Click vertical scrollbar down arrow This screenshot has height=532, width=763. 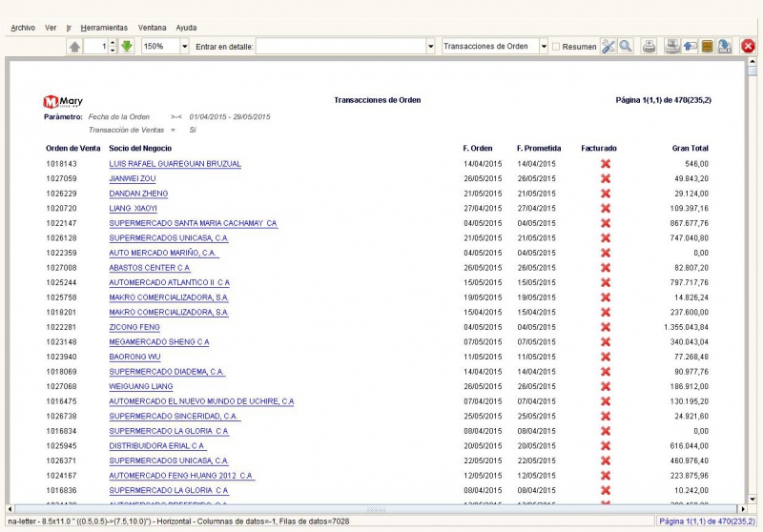click(x=753, y=500)
